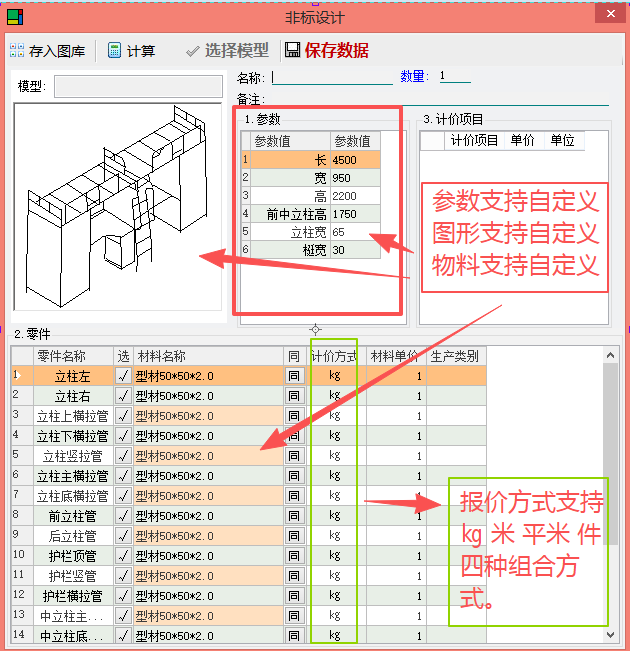630x651 pixels.
Task: Click the 备注 remarks field
Action: point(437,100)
